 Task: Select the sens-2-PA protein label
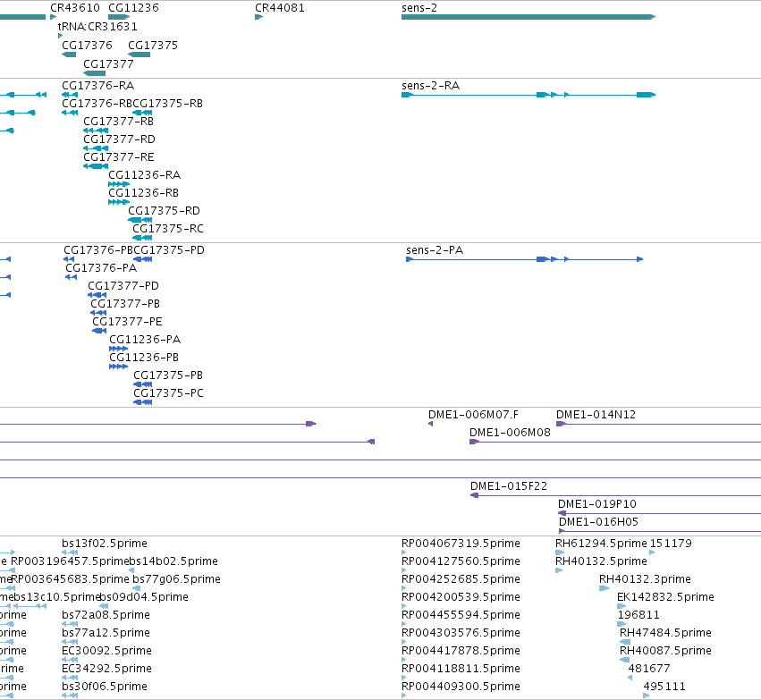click(435, 249)
